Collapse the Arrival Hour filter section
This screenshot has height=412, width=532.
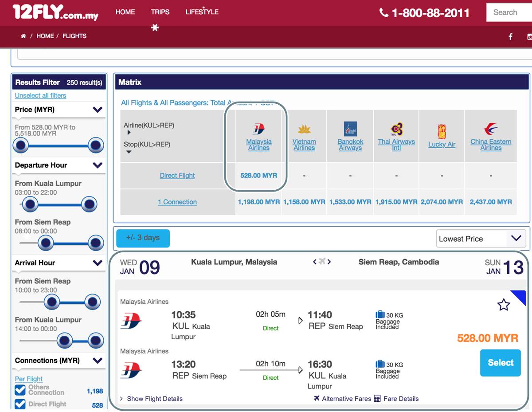click(x=98, y=263)
